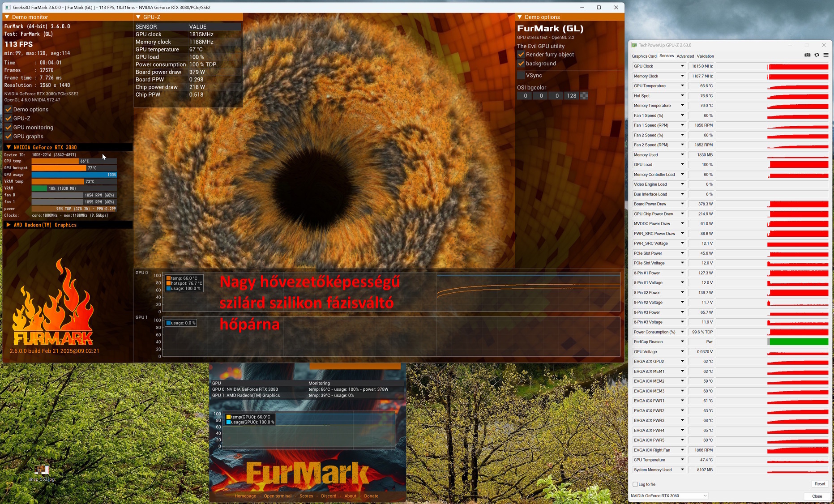Toggle the background checkbox in Demo options

[x=521, y=64]
